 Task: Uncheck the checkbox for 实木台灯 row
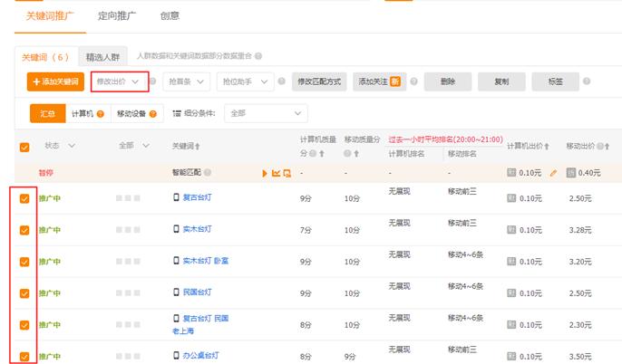pyautogui.click(x=24, y=230)
